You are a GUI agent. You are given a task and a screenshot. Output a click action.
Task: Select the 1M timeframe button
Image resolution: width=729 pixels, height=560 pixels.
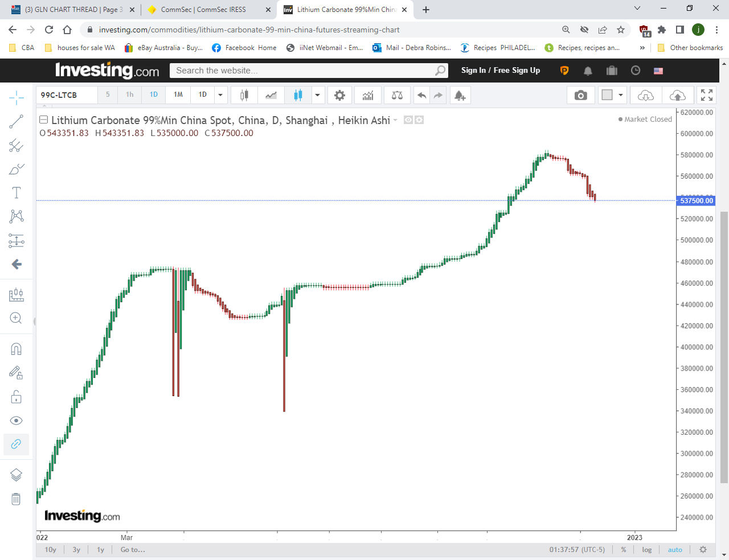(178, 95)
